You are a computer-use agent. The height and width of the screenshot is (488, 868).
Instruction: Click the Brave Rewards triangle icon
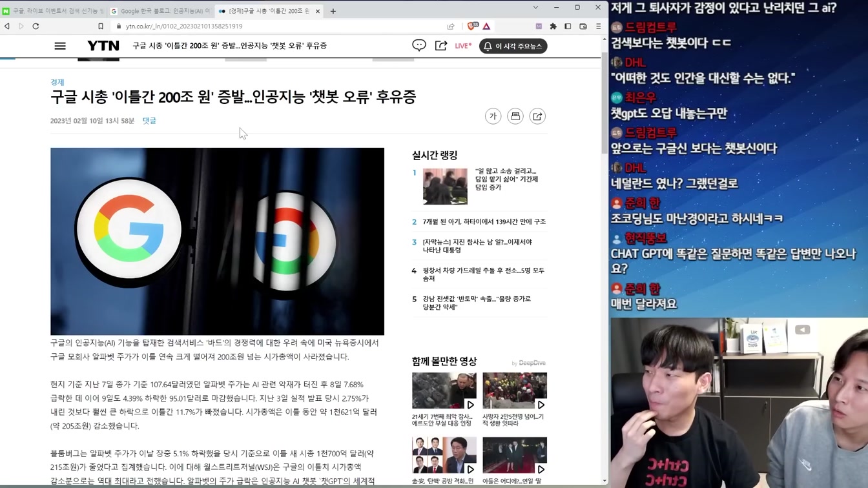(x=486, y=26)
